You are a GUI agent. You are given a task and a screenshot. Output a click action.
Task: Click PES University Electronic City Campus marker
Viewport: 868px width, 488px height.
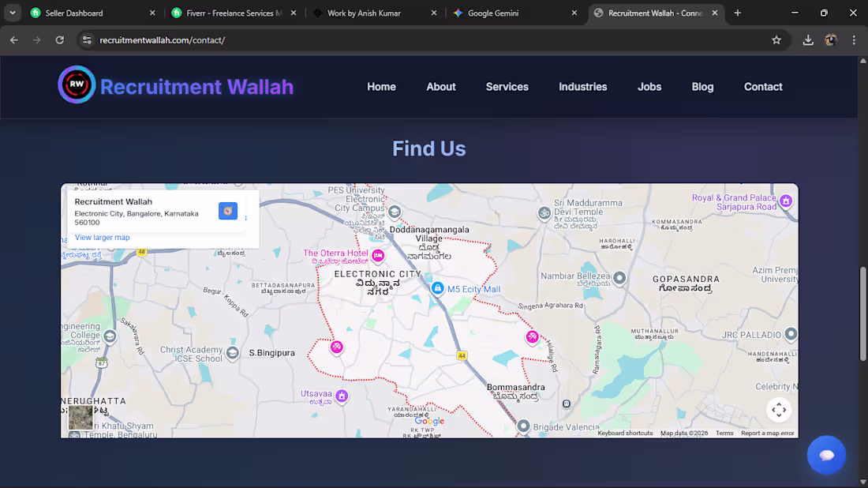point(394,212)
